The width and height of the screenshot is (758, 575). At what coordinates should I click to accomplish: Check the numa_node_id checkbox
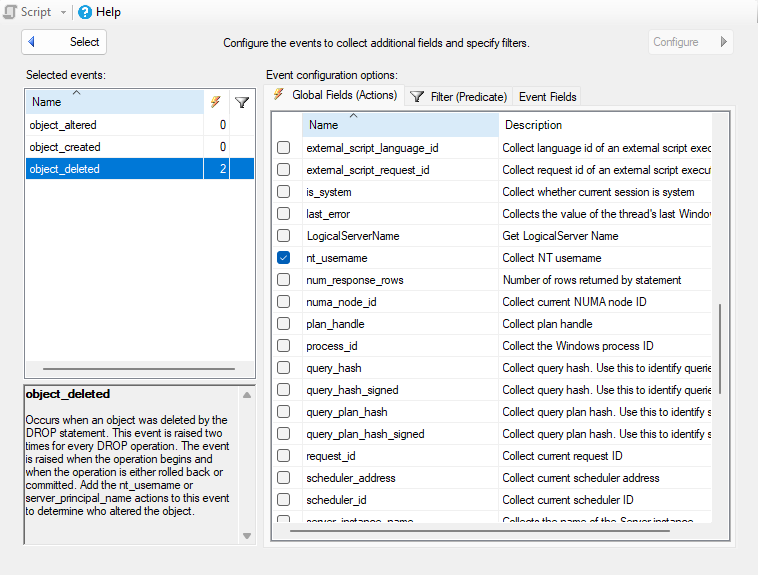[284, 302]
